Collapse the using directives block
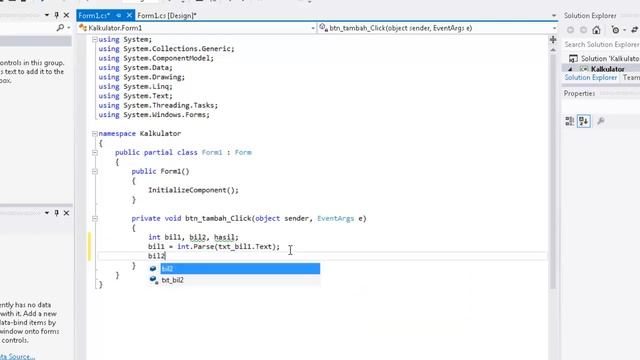 pyautogui.click(x=95, y=40)
